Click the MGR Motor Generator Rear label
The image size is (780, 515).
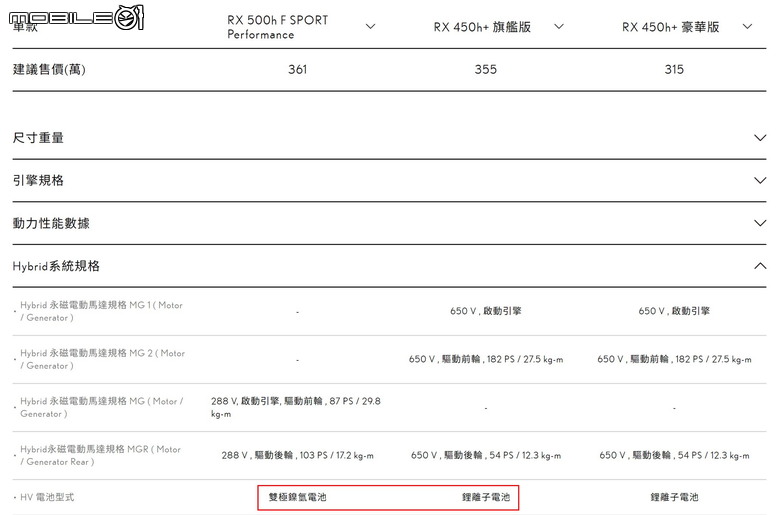click(100, 455)
